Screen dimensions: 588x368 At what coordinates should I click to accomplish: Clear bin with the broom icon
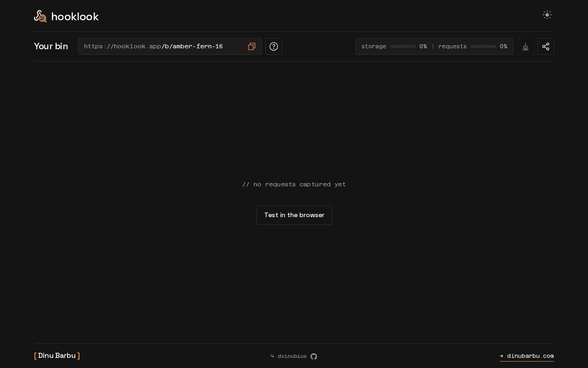(526, 46)
